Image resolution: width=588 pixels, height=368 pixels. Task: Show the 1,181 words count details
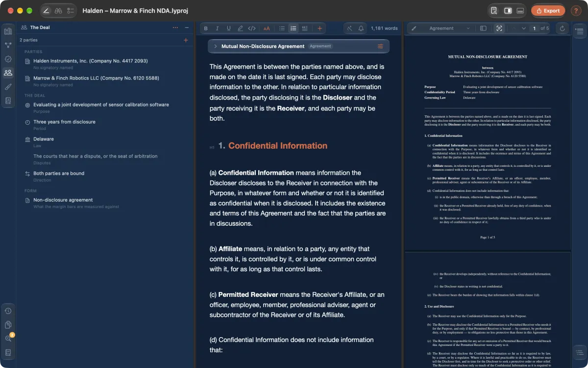click(384, 28)
